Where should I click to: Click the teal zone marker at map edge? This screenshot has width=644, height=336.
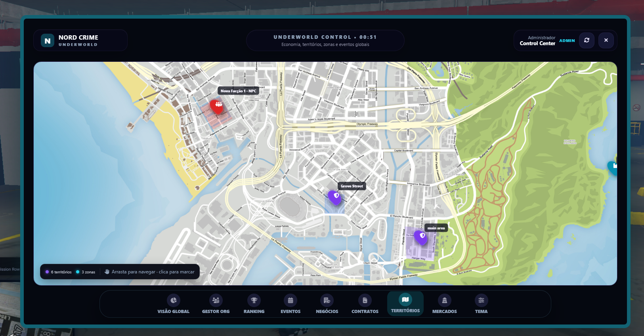(613, 168)
